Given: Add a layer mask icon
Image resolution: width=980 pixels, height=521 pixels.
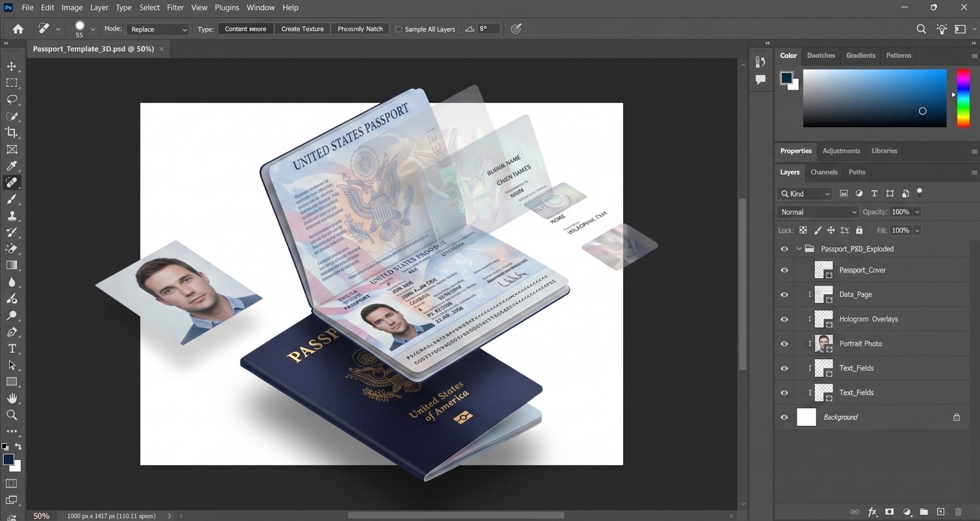Looking at the screenshot, I should (889, 512).
